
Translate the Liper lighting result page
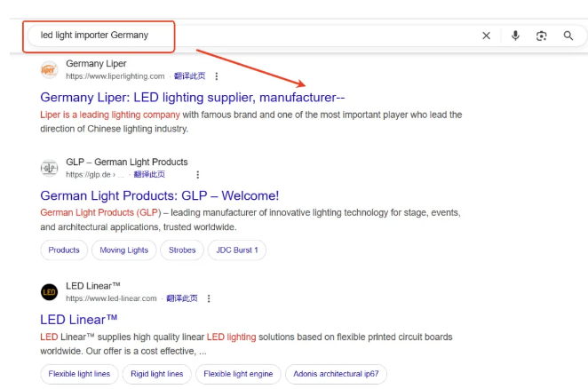tap(189, 76)
